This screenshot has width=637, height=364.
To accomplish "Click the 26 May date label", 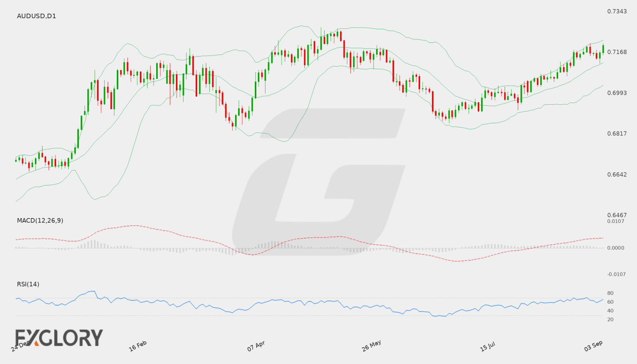I will (371, 346).
